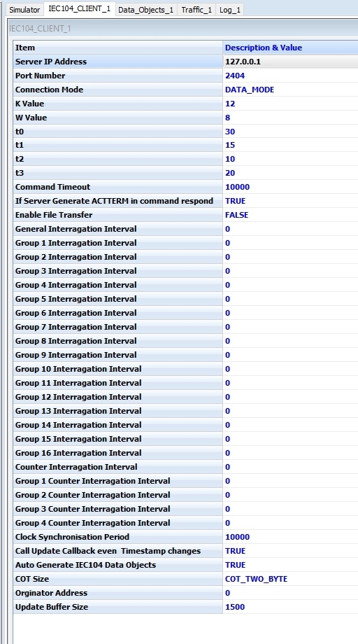Click the Clock Synchronisation Period value
Image resolution: width=358 pixels, height=644 pixels.
[290, 537]
